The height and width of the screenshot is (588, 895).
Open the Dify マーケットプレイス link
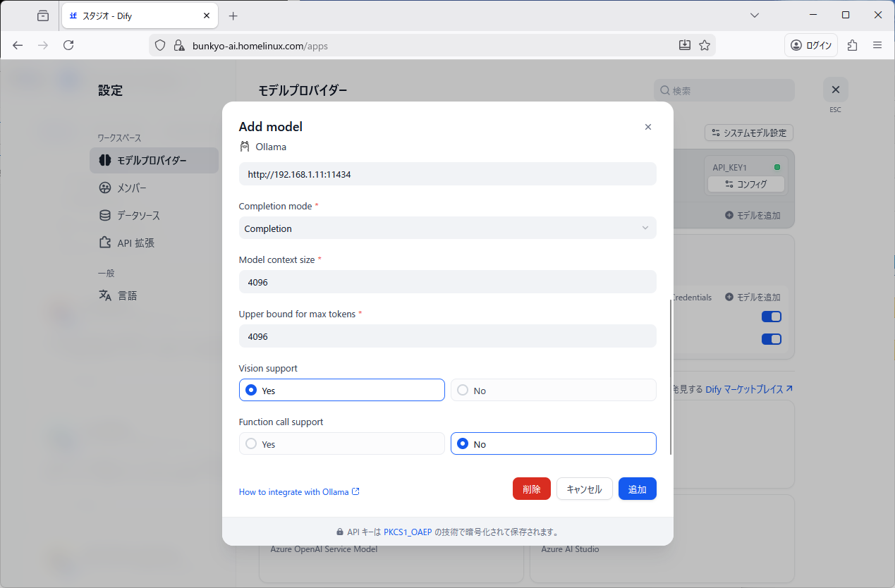coord(749,388)
